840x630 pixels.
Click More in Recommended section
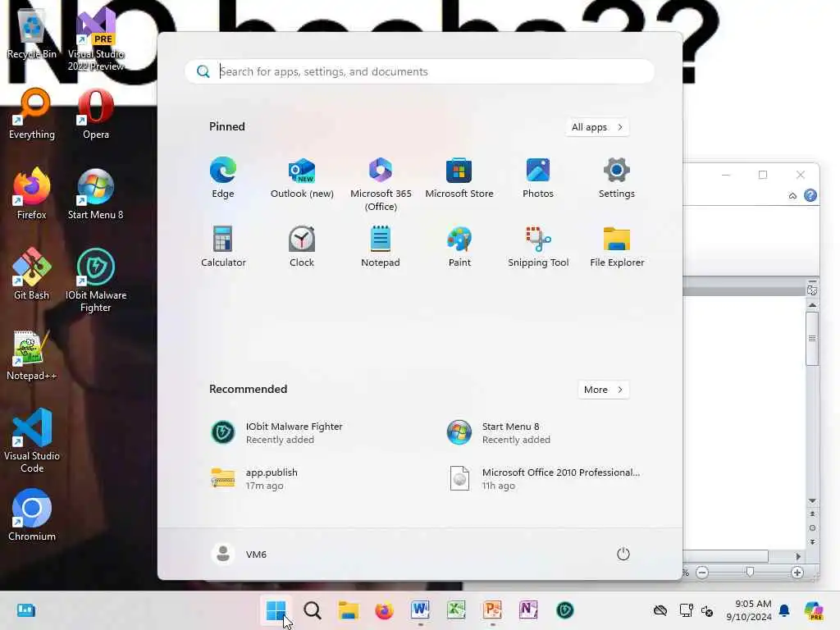[603, 390]
